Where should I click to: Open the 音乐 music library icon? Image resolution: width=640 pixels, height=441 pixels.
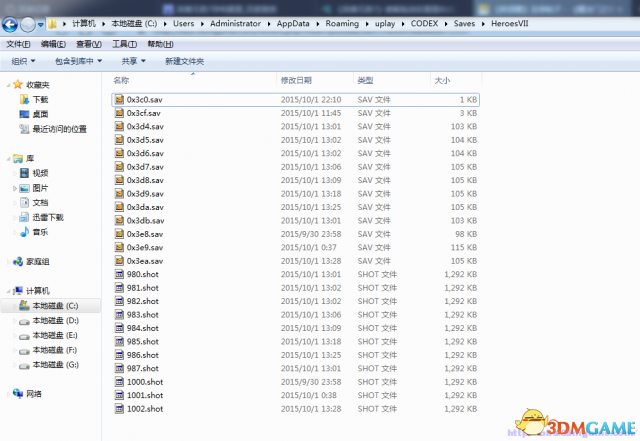(24, 232)
